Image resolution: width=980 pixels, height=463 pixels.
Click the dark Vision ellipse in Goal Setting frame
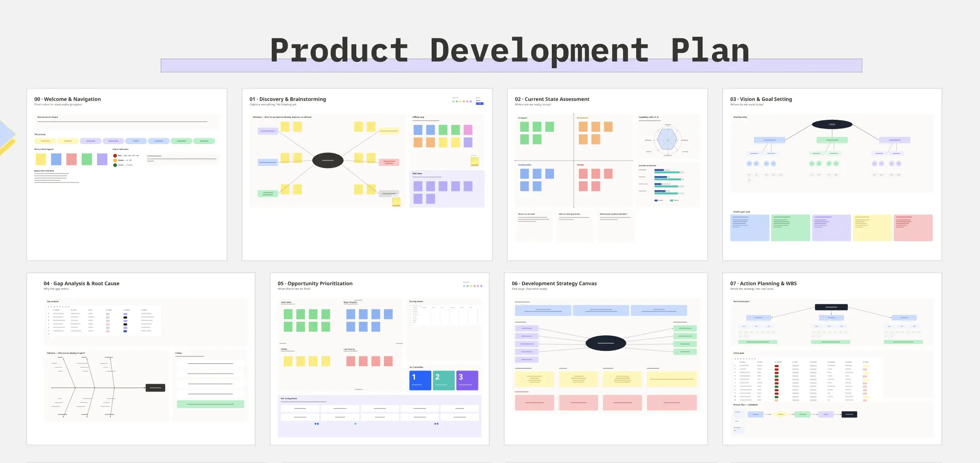click(x=832, y=124)
